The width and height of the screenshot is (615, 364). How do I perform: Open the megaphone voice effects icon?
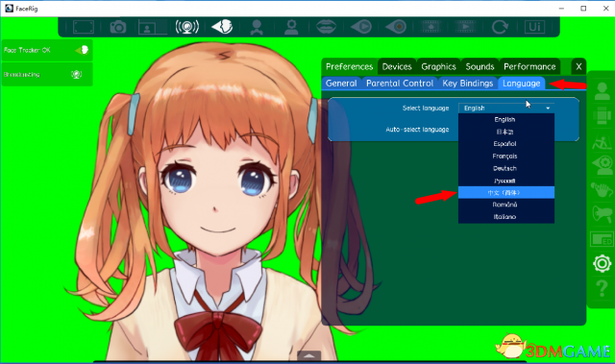[603, 214]
